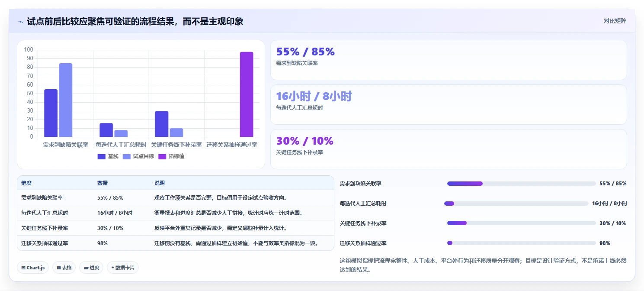Click the 迁移关系抽样通过率 progress bar
Screen dimensions: 644x291
click(521, 243)
